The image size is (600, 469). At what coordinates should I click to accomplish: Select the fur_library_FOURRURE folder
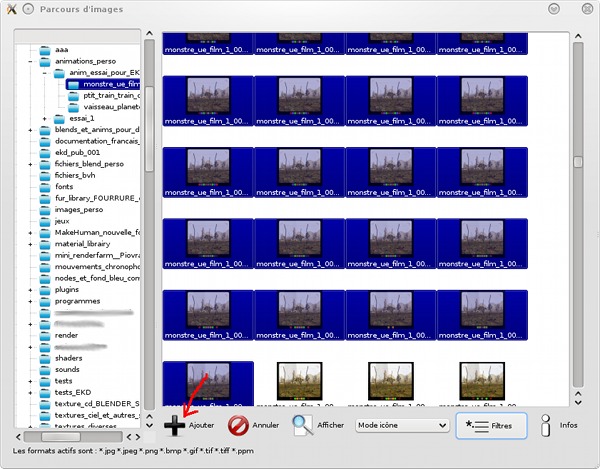coord(90,198)
